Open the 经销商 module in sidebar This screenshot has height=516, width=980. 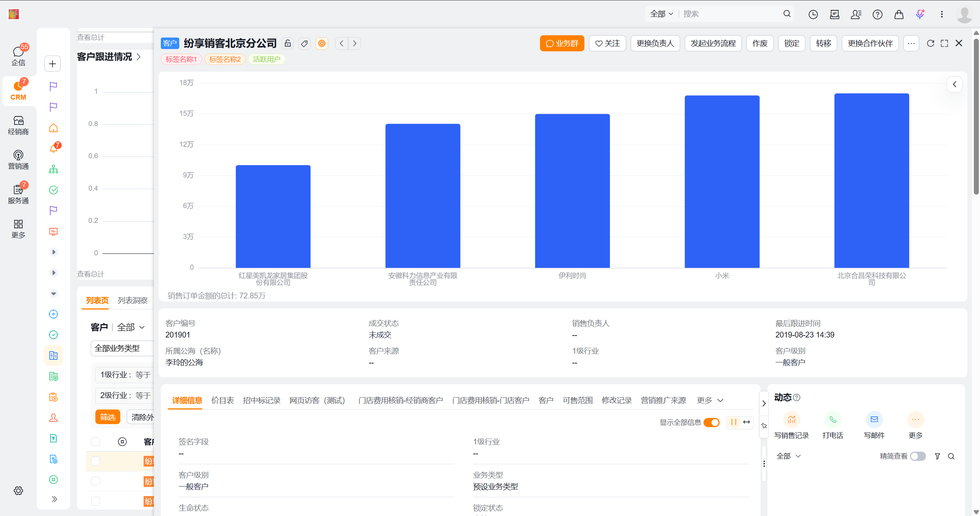[x=18, y=125]
